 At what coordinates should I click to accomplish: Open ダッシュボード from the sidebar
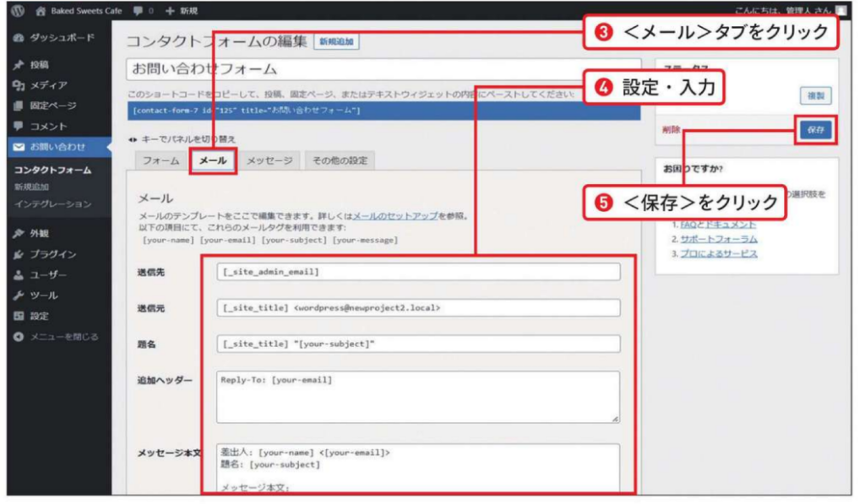tap(56, 38)
